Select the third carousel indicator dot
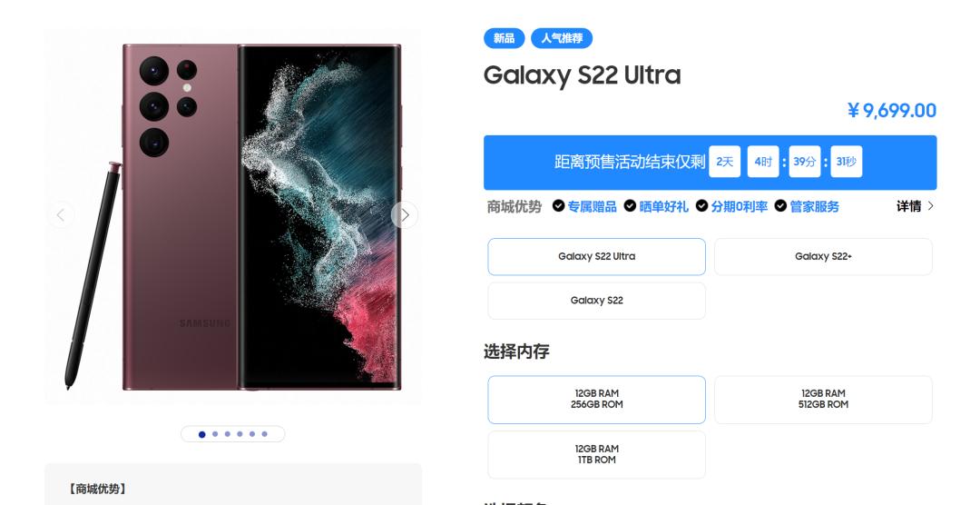Image resolution: width=980 pixels, height=505 pixels. point(228,433)
